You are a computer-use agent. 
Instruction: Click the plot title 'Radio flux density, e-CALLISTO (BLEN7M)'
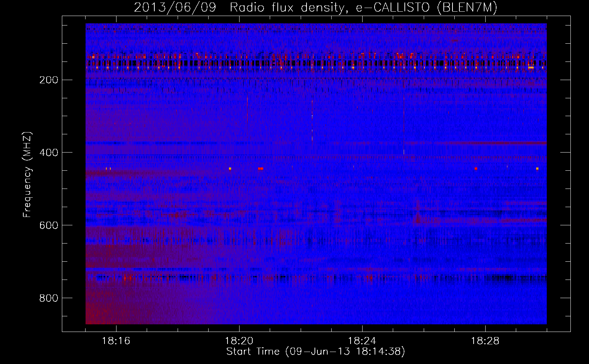[363, 8]
